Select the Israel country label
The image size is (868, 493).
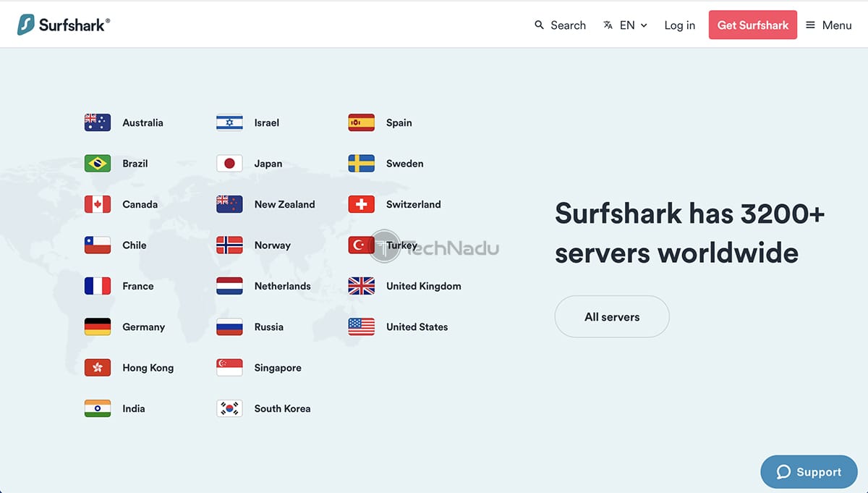tap(266, 123)
